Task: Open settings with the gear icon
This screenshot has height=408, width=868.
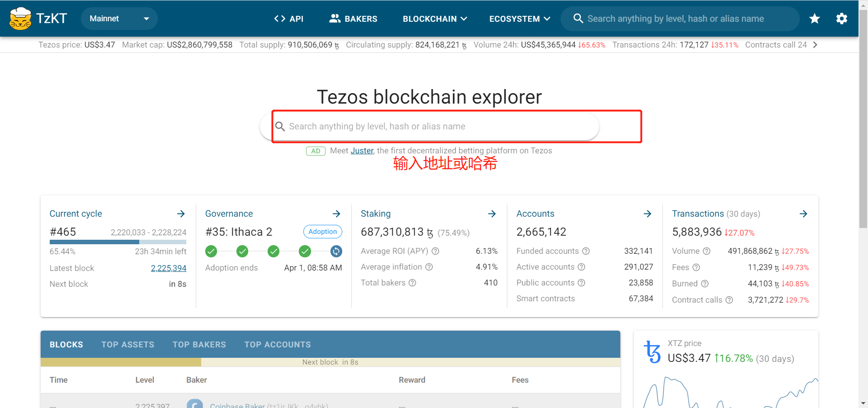Action: point(841,19)
